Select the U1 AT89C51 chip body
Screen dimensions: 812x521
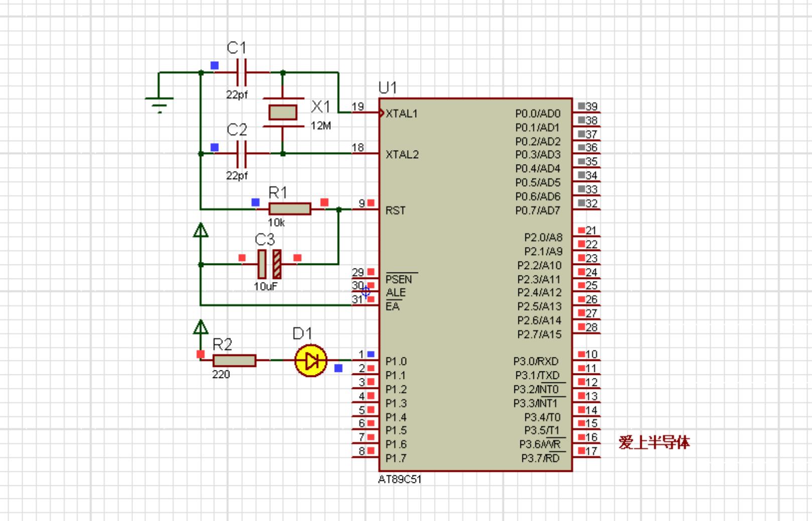tap(475, 285)
